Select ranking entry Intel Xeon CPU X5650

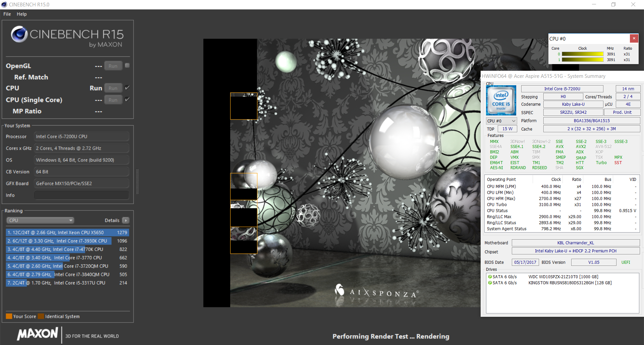(67, 233)
